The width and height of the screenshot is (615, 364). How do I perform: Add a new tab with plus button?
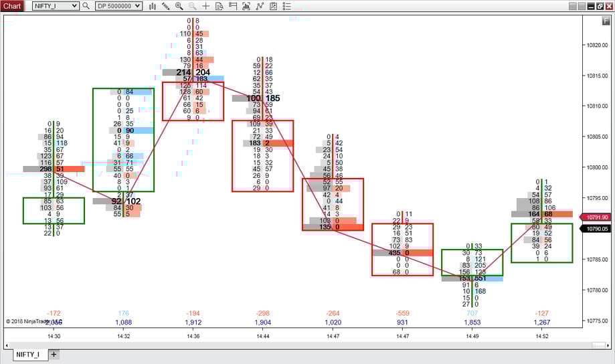point(54,355)
